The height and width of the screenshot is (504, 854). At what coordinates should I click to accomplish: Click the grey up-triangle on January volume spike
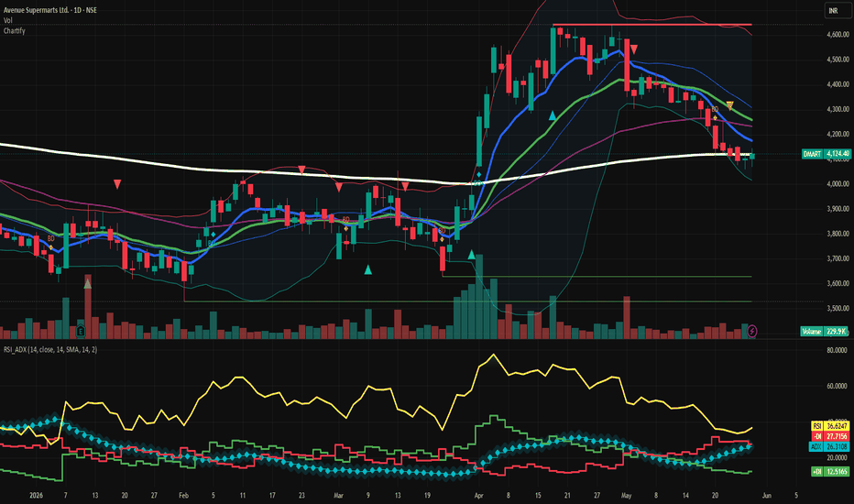coord(87,283)
